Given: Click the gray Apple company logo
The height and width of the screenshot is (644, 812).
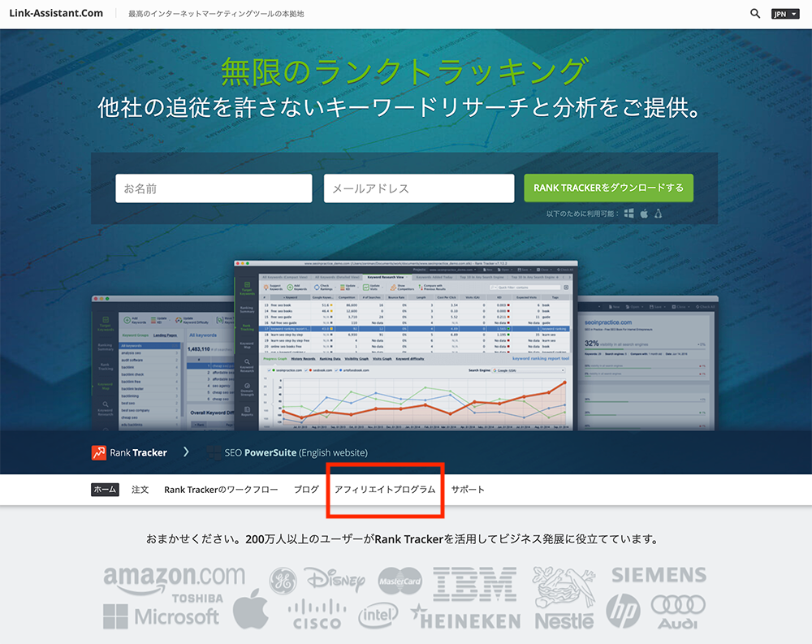Looking at the screenshot, I should [251, 609].
